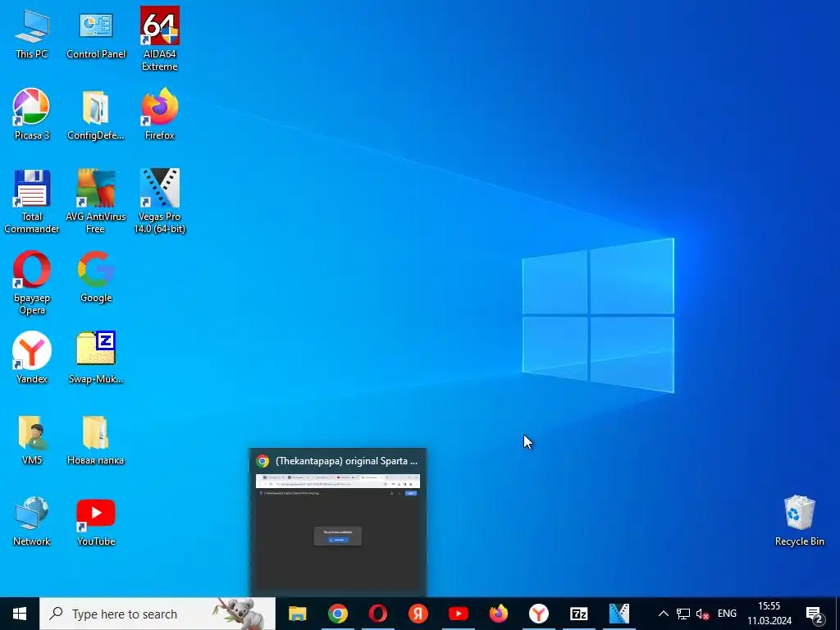Open Vegas Pro from the taskbar
Screen dimensions: 840x630
(619, 614)
